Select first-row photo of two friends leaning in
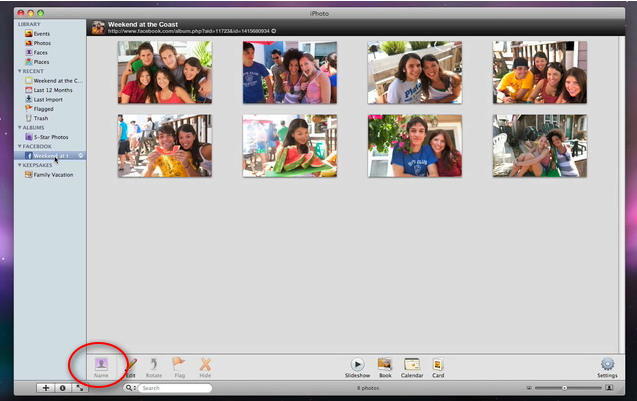The image size is (637, 401). point(415,72)
